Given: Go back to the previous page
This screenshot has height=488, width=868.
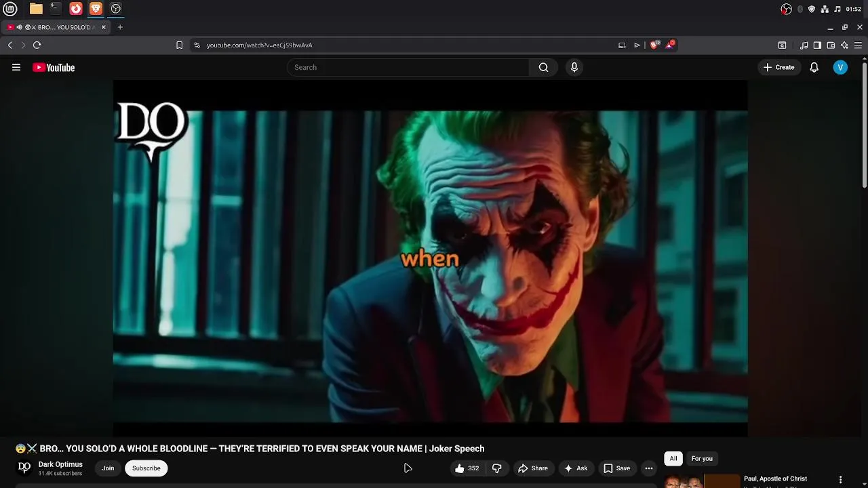Looking at the screenshot, I should [10, 45].
